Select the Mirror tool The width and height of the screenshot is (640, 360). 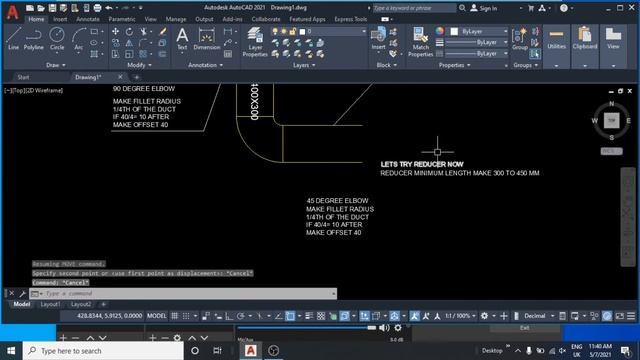[x=129, y=42]
